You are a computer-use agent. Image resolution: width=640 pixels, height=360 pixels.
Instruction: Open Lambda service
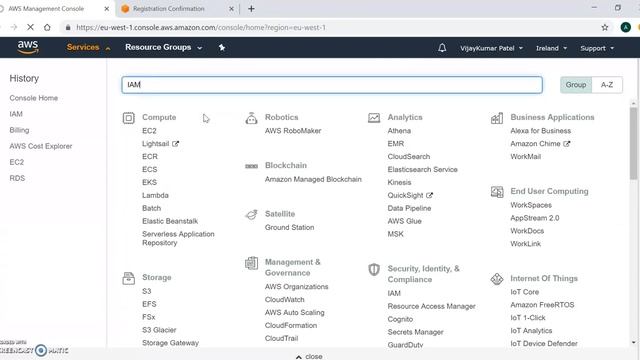coord(155,196)
